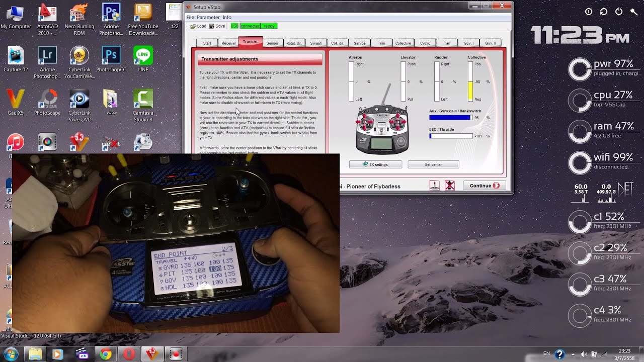Open the Windows Start menu orb
This screenshot has height=362, width=644.
point(11,354)
